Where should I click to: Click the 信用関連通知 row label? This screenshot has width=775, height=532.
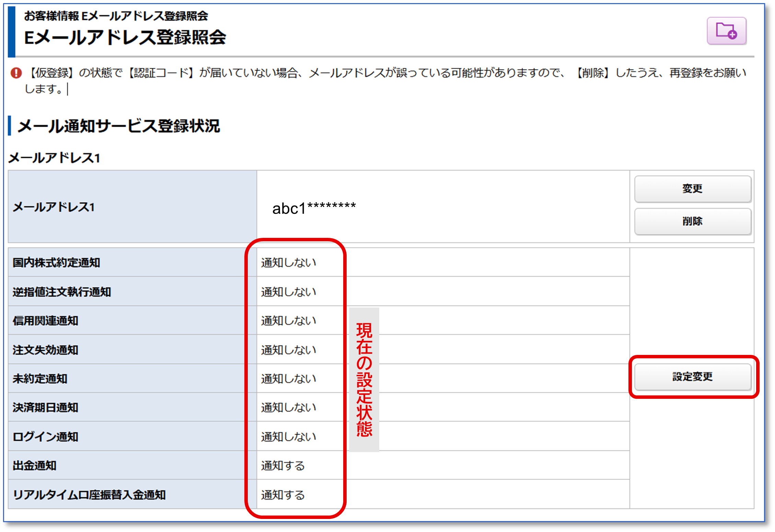[45, 321]
